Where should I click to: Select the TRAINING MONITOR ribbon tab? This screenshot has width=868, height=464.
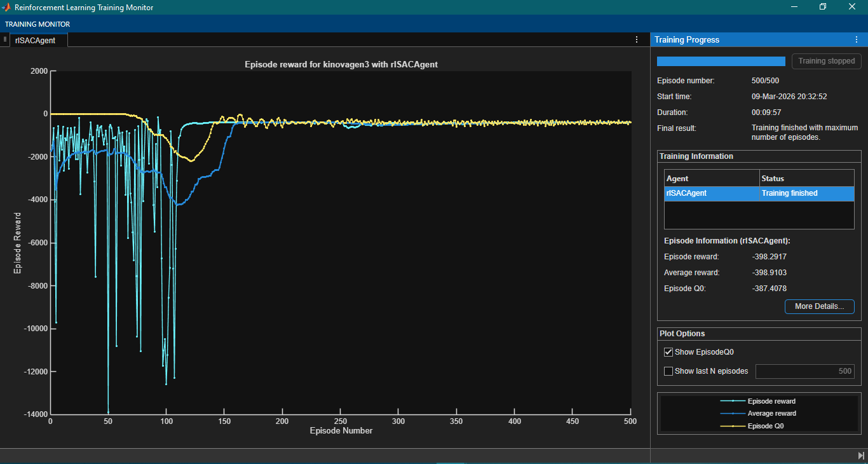37,24
